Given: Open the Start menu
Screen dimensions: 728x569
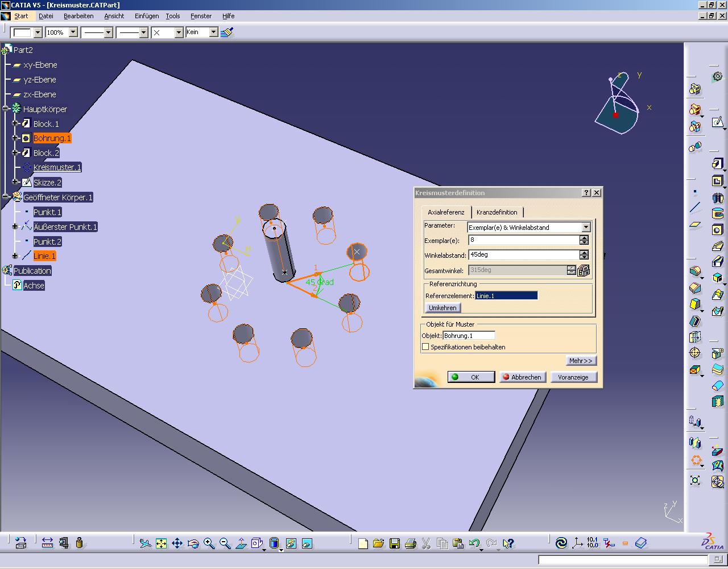Looking at the screenshot, I should tap(21, 16).
